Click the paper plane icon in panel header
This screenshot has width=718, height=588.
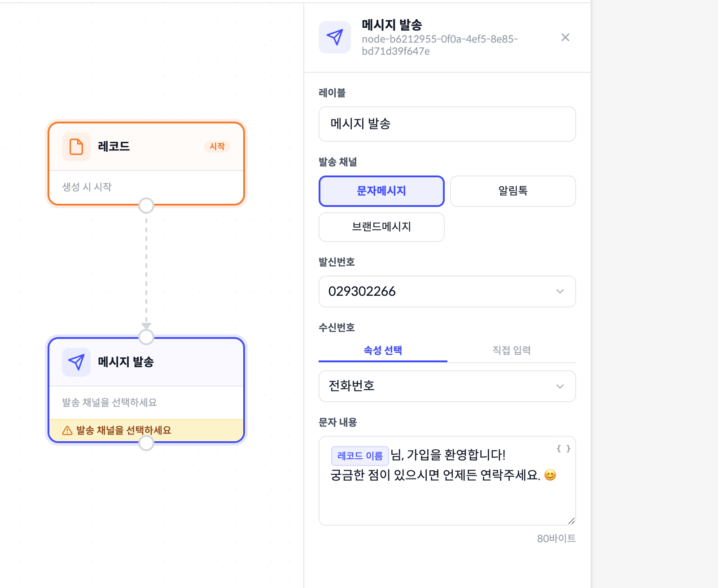[x=335, y=37]
